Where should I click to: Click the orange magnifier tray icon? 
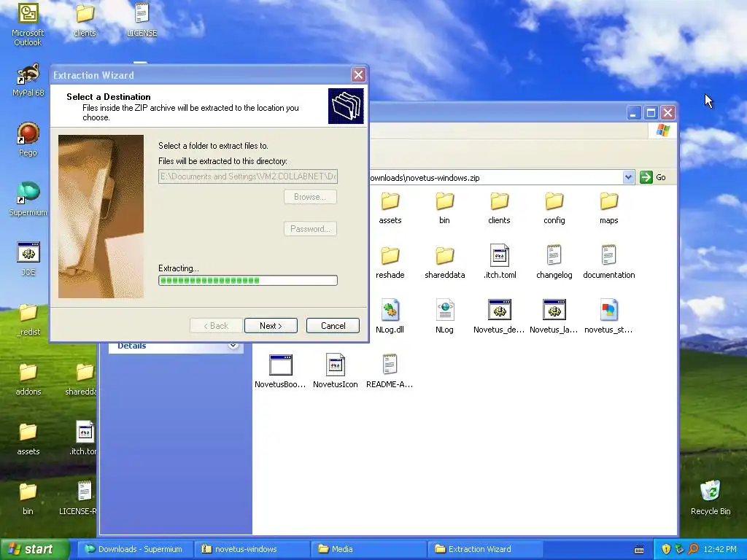pos(693,549)
